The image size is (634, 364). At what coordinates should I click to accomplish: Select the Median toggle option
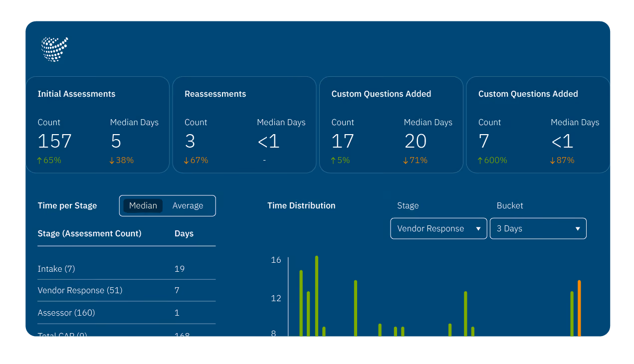(x=143, y=205)
